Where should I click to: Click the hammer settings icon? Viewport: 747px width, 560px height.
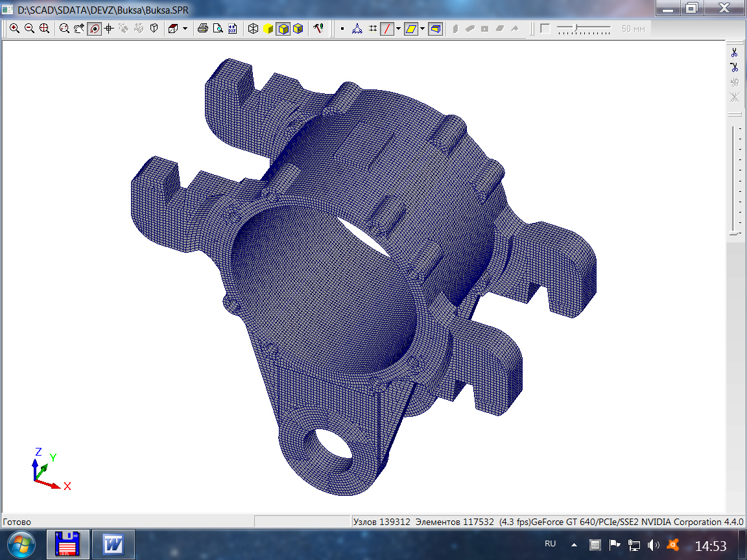tap(318, 29)
